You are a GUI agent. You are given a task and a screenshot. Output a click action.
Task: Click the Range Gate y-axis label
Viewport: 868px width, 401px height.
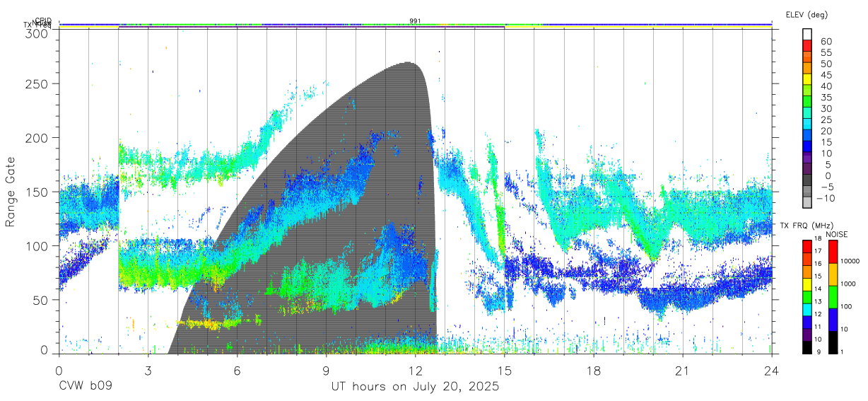(x=11, y=192)
